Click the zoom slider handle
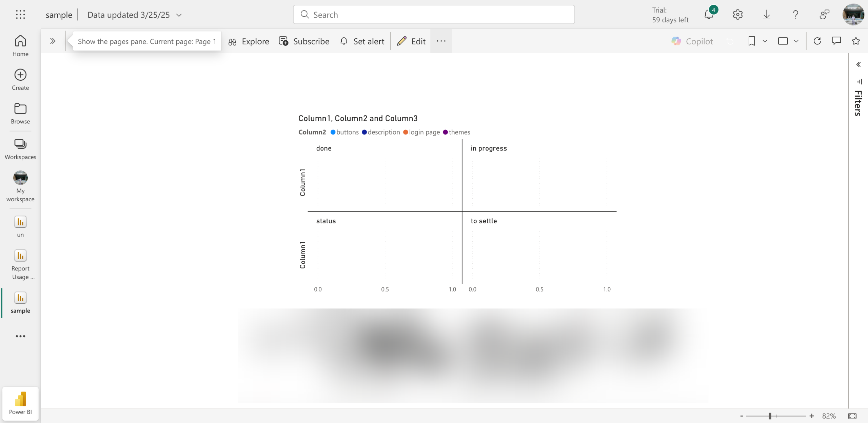The width and height of the screenshot is (868, 423). (x=770, y=416)
